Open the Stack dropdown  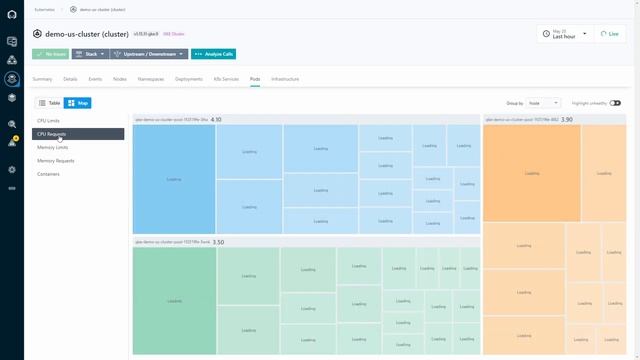point(91,54)
